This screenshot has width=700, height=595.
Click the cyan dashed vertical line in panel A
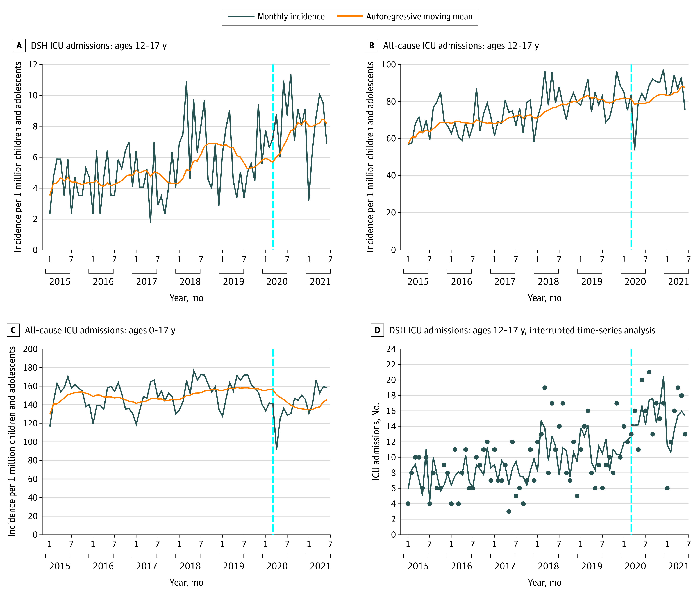[x=273, y=157]
